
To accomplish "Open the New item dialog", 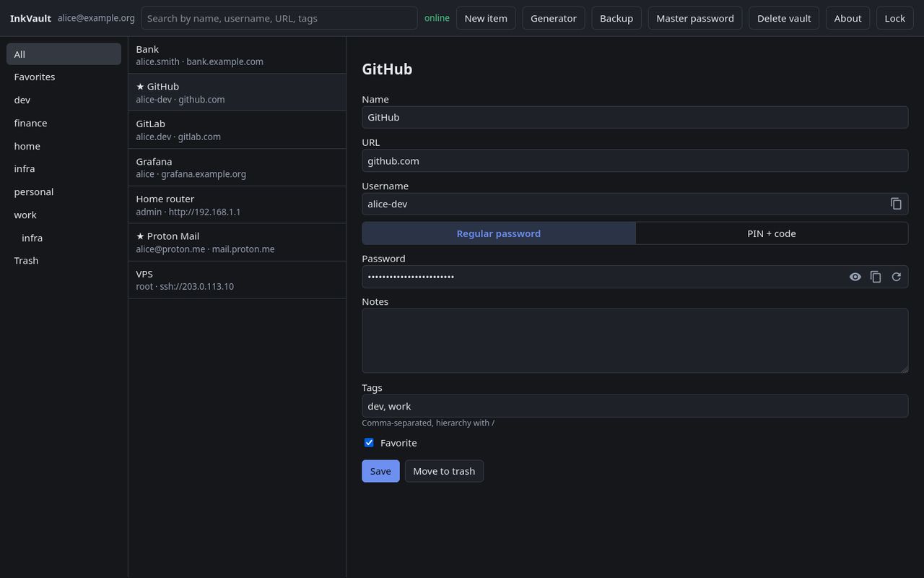I will point(486,18).
